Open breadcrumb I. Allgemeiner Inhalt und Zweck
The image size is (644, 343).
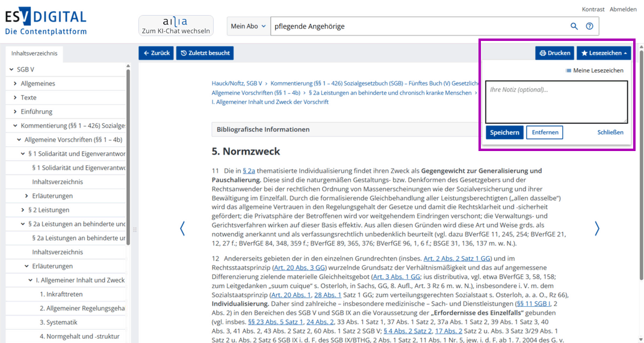coord(270,102)
